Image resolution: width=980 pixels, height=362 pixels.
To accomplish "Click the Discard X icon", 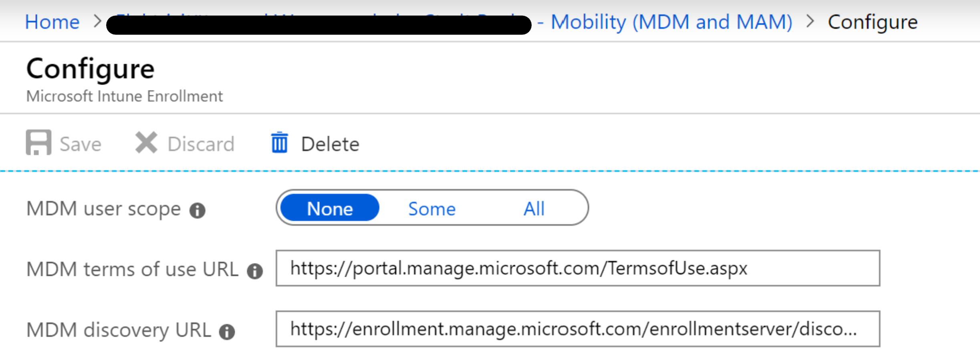I will tap(146, 143).
